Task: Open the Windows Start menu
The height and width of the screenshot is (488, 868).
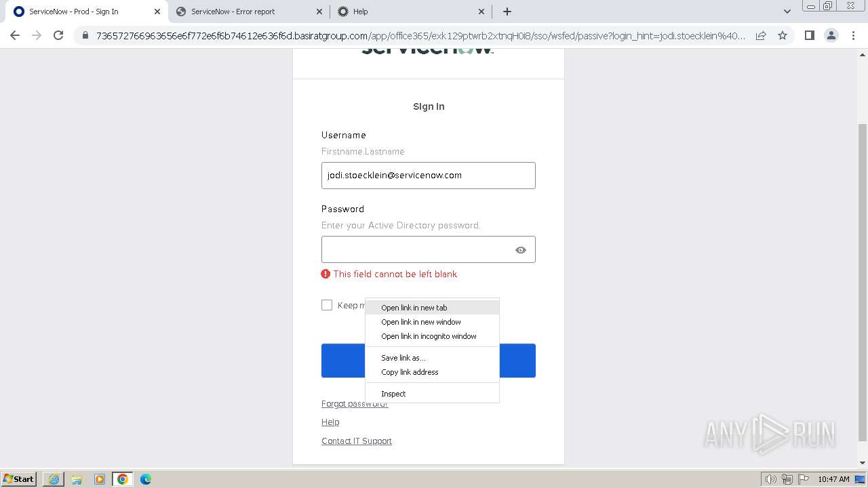Action: coord(19,479)
